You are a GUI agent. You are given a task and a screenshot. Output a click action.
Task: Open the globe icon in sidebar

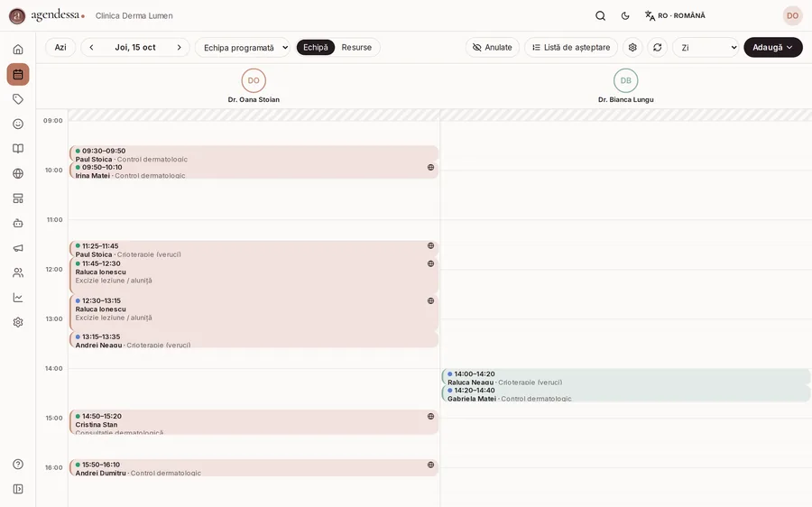[18, 173]
